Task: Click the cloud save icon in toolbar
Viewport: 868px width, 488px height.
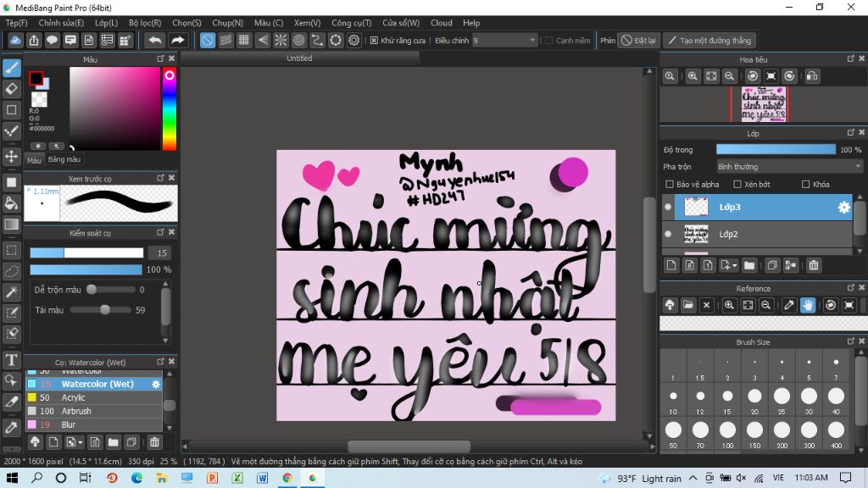Action: (15, 41)
